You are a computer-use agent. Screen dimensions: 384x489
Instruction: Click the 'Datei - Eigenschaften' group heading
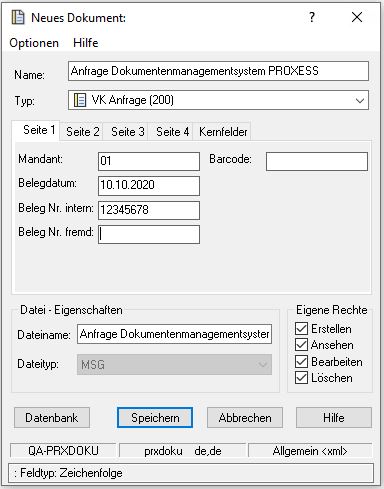tap(71, 310)
